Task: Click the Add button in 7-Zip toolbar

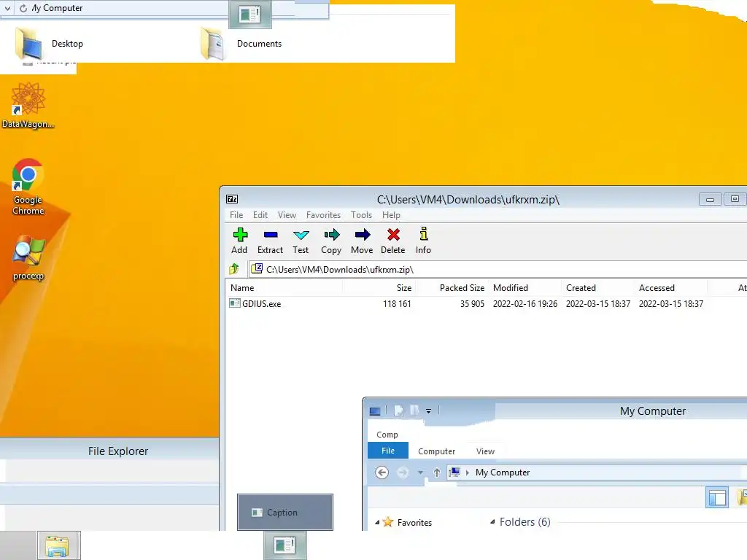Action: (239, 241)
